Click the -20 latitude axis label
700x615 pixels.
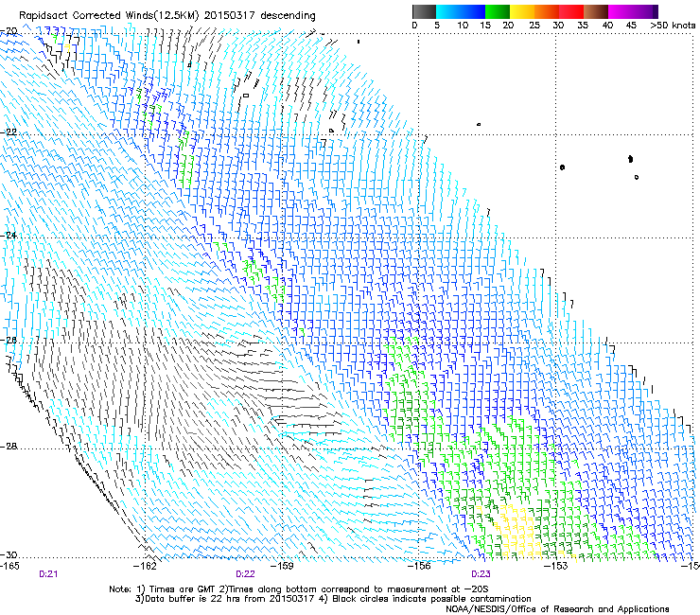9,31
